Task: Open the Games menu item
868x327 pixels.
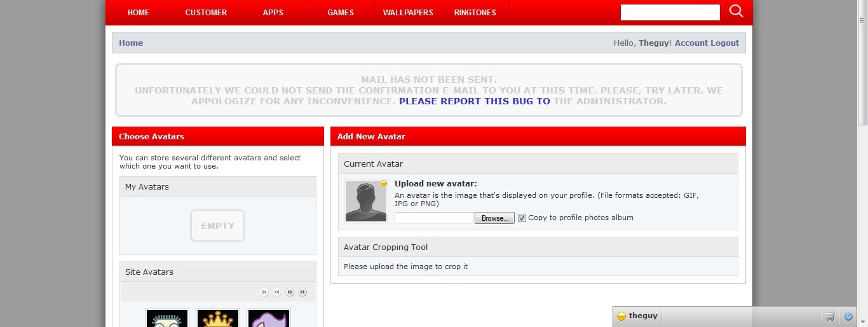Action: pyautogui.click(x=341, y=13)
